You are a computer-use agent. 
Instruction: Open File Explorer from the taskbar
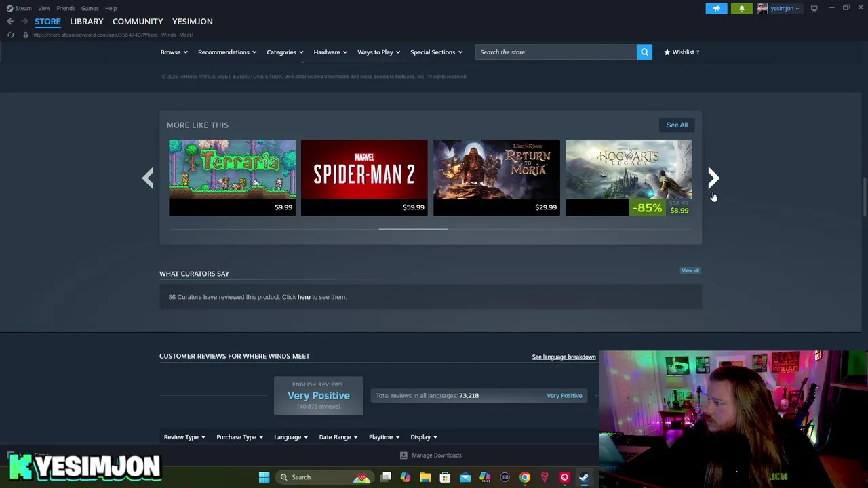[x=425, y=477]
